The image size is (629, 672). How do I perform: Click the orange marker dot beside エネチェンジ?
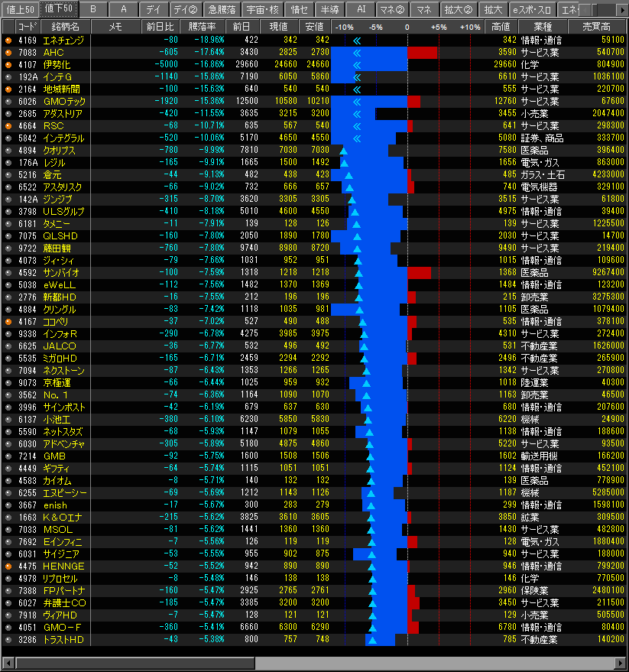tap(8, 40)
